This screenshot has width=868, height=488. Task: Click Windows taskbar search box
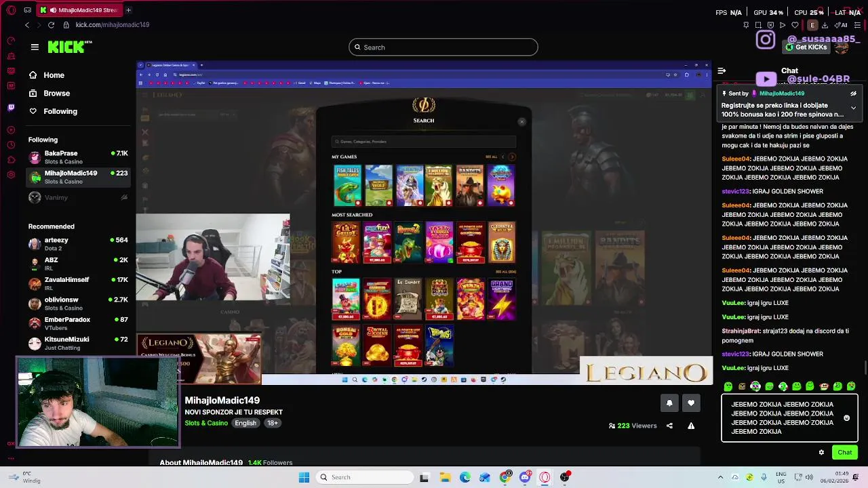(x=365, y=477)
